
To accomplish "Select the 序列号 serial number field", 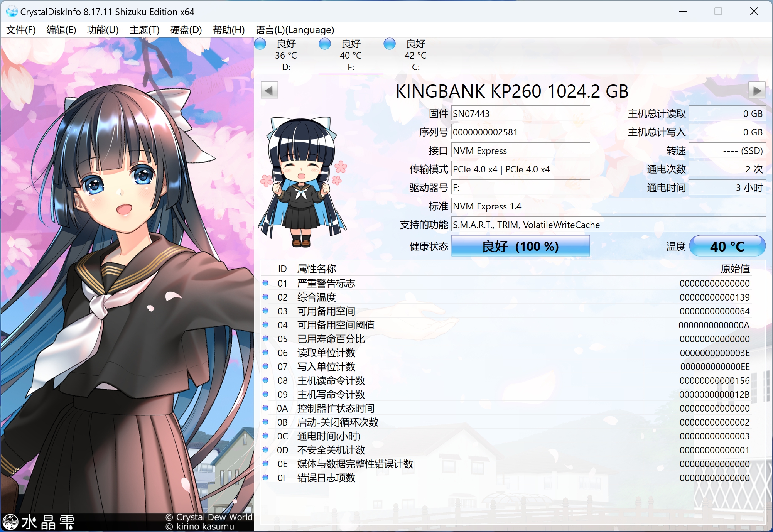I will 520,132.
